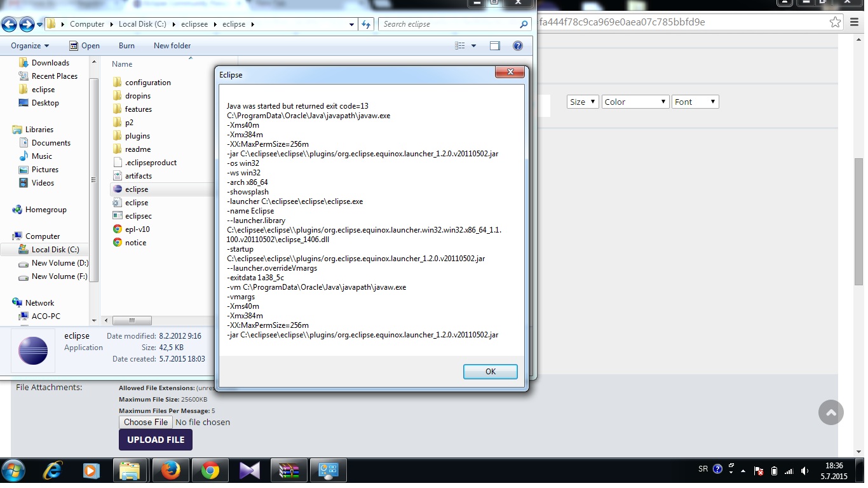Click the UPLOAD FILE button

(156, 440)
